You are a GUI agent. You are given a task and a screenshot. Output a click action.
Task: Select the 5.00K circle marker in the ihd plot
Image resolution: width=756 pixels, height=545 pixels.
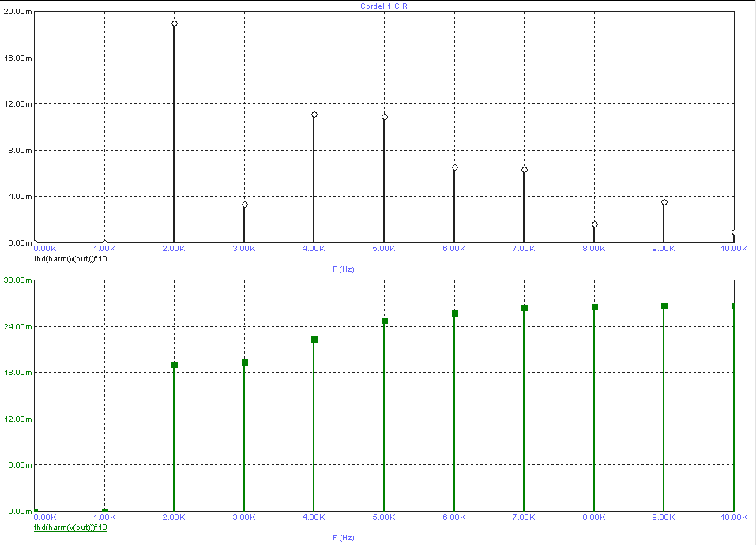[x=385, y=117]
